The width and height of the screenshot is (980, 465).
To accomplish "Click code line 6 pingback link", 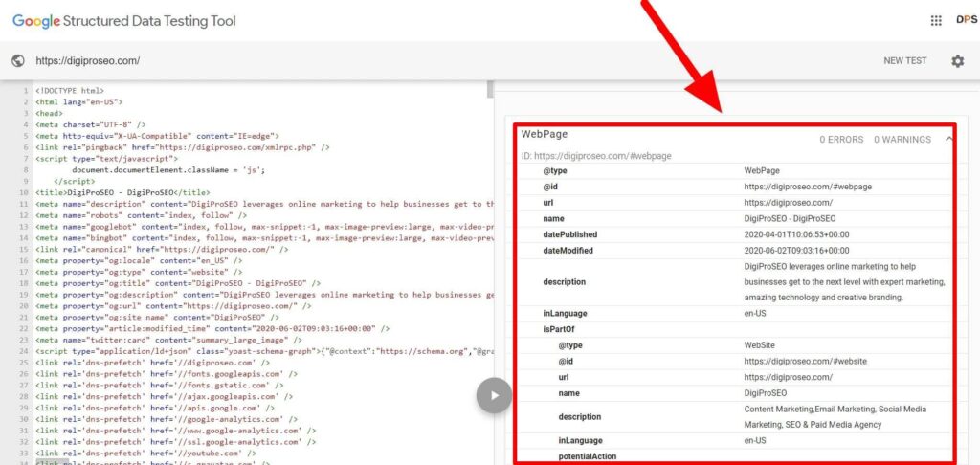I will (x=183, y=147).
